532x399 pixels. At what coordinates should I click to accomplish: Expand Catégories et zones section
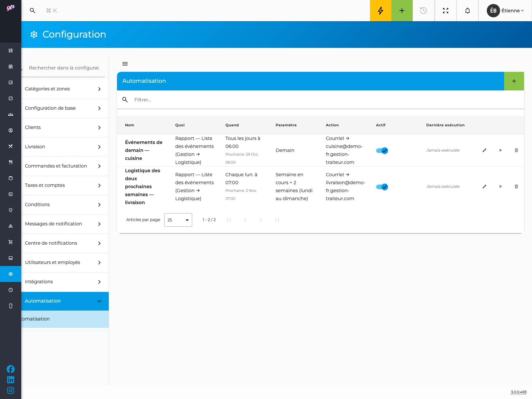(65, 89)
